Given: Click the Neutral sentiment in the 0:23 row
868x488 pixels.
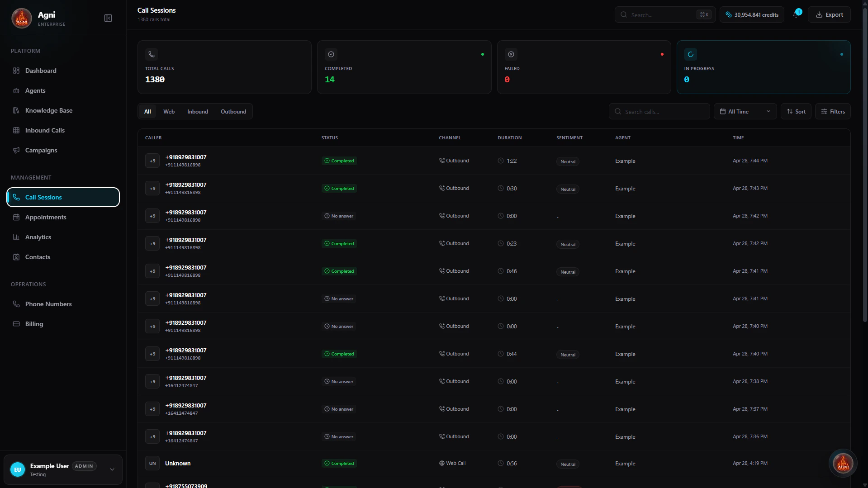Looking at the screenshot, I should click(x=568, y=244).
